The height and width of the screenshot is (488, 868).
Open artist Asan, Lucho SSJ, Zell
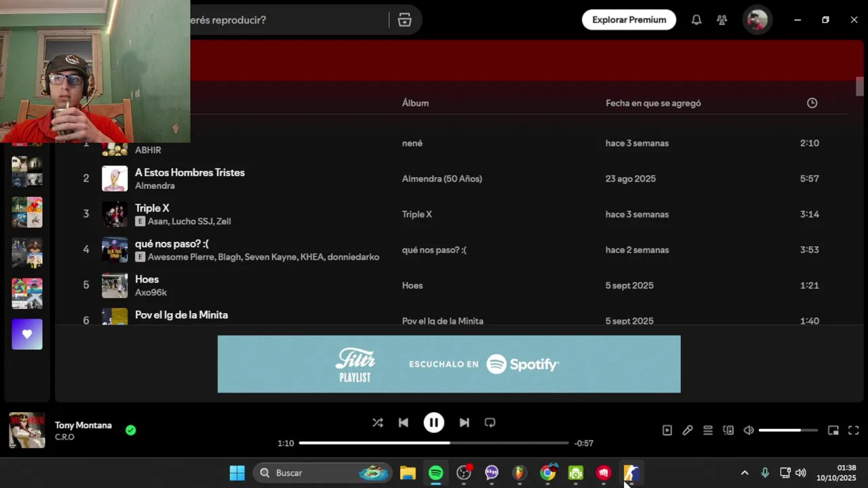click(x=189, y=221)
